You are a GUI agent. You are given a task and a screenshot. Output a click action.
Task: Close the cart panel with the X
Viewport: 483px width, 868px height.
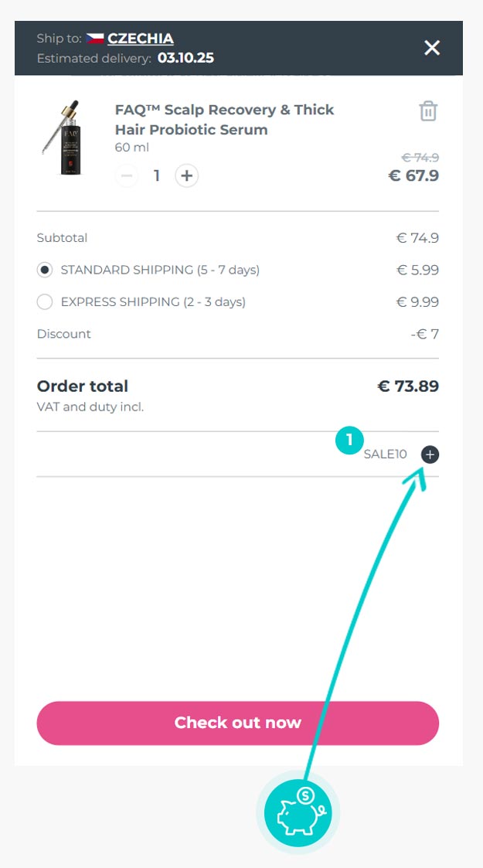coord(432,48)
